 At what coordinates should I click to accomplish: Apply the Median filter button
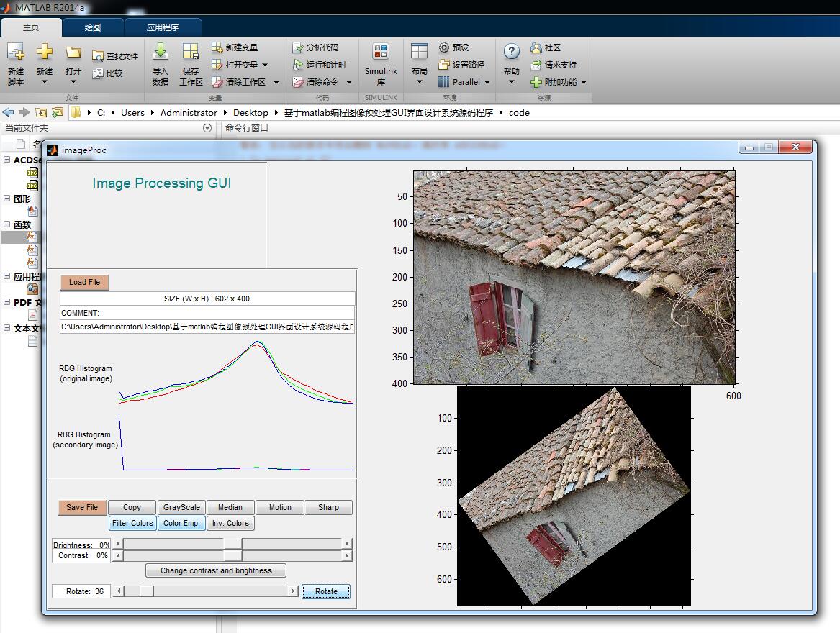click(x=230, y=507)
